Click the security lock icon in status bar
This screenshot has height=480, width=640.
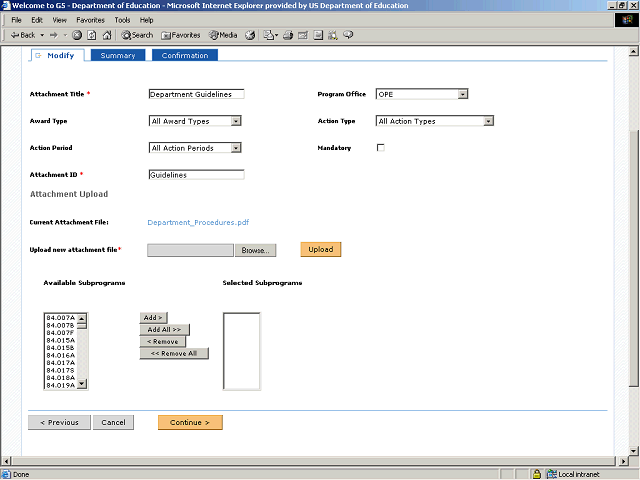click(x=537, y=474)
